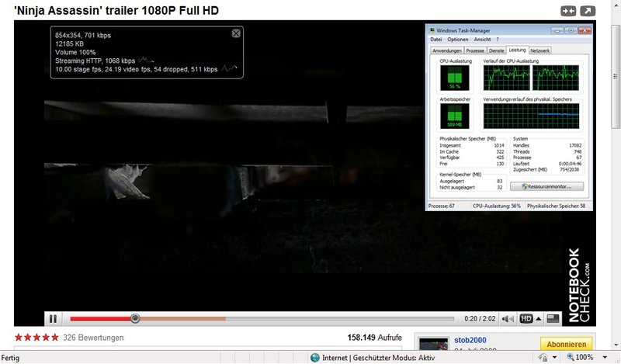Image resolution: width=621 pixels, height=364 pixels.
Task: Click the Arbeitsspeicher 589 MB gauge
Action: click(x=454, y=116)
